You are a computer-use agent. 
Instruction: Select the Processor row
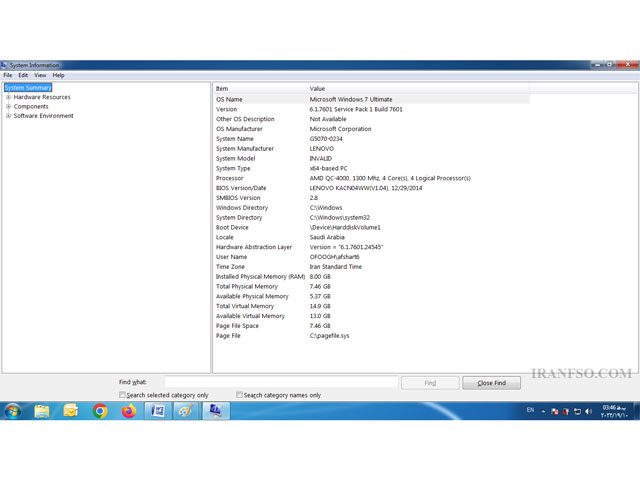click(371, 178)
